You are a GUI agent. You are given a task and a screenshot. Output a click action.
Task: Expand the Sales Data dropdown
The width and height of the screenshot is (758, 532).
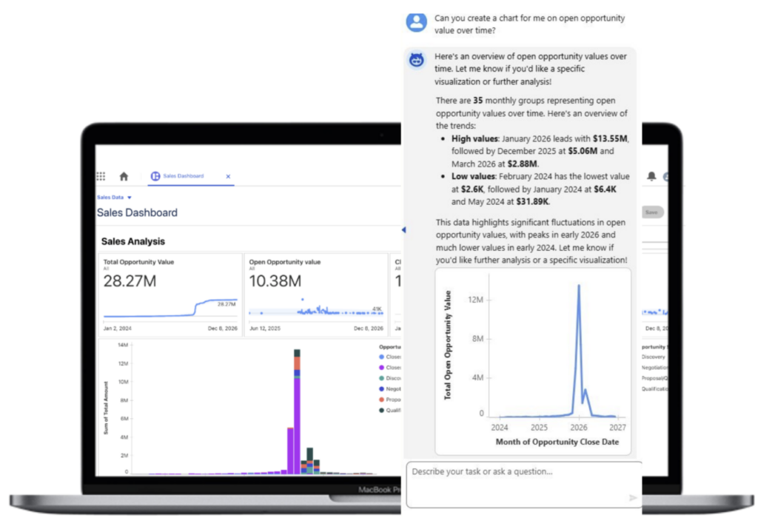[x=129, y=198]
